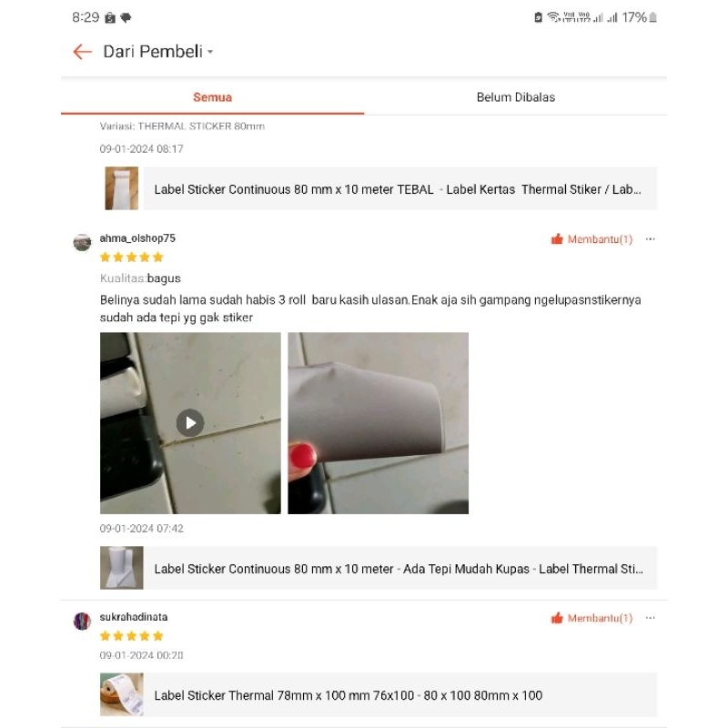The width and height of the screenshot is (728, 728).
Task: Open sukrahadinata's profile avatar
Action: pos(82,622)
